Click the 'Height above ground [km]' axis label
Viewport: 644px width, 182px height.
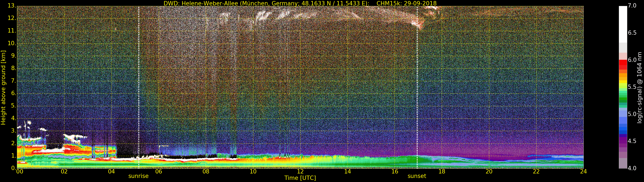(3, 88)
